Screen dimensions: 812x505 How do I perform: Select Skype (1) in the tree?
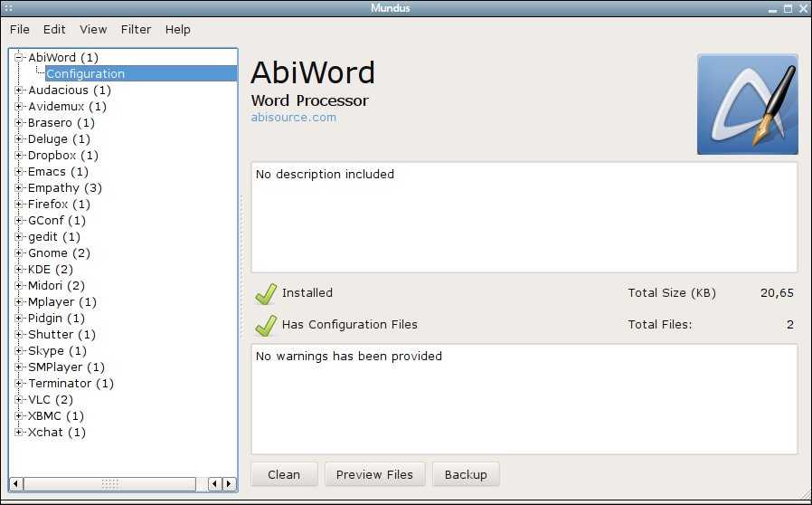pos(57,351)
